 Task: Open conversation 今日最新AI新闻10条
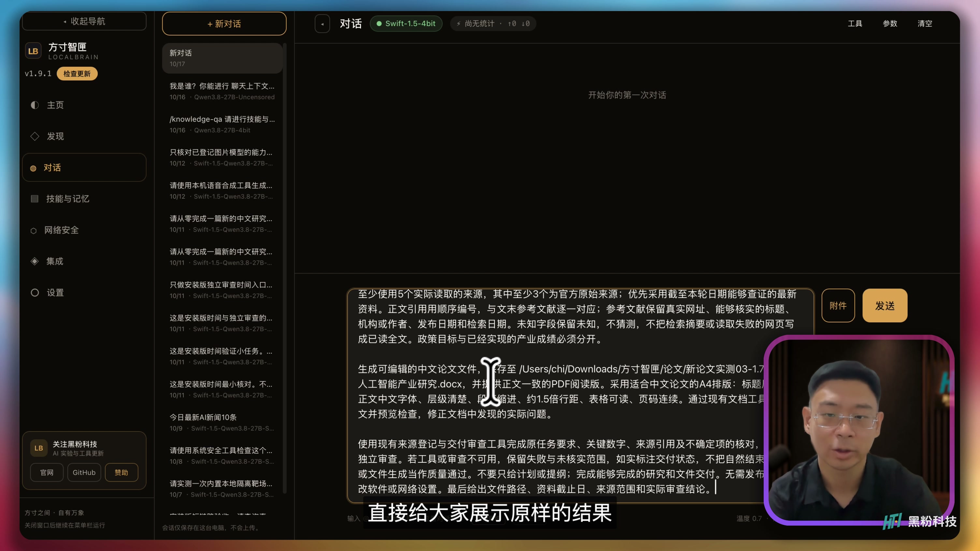(x=222, y=422)
